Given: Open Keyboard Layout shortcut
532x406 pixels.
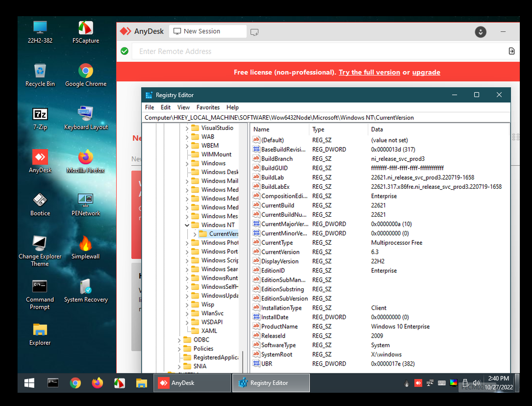Looking at the screenshot, I should (x=86, y=118).
